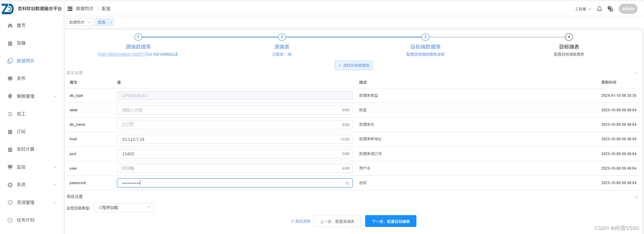The height and width of the screenshot is (234, 644).
Task: Close the 数据同步 tab
Action: [89, 23]
